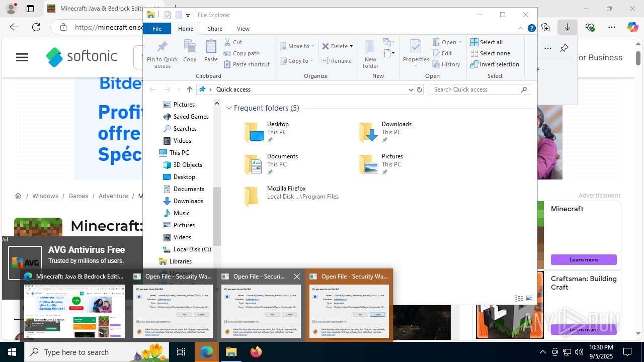644x362 pixels.
Task: Open Action Center notifications
Action: click(x=627, y=352)
